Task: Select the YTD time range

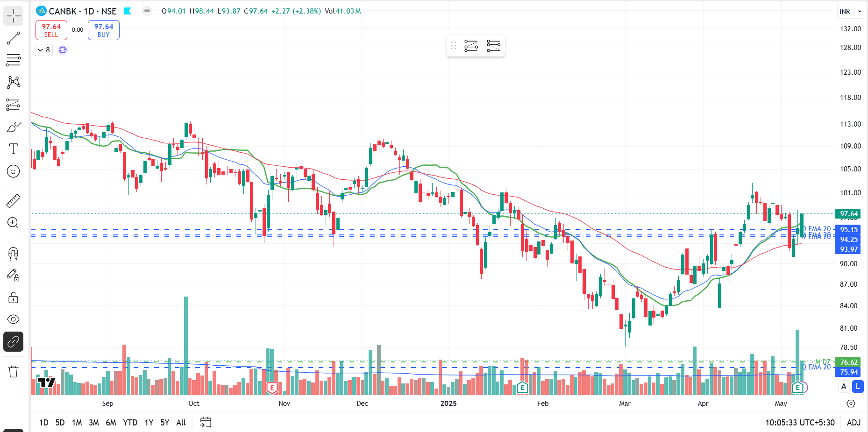Action: click(x=130, y=423)
